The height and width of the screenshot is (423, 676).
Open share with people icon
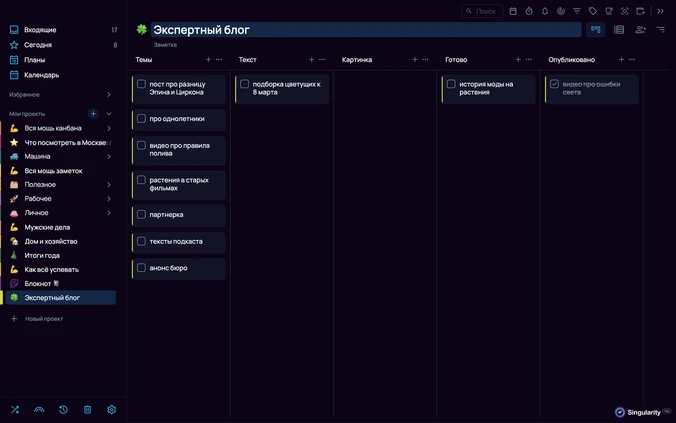coord(640,29)
